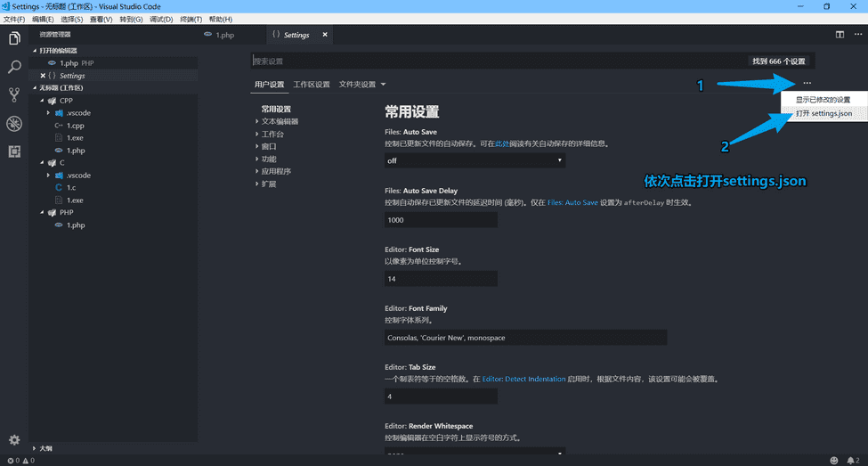The image size is (868, 466).
Task: Expand the 文本编辑器 settings category
Action: click(280, 121)
